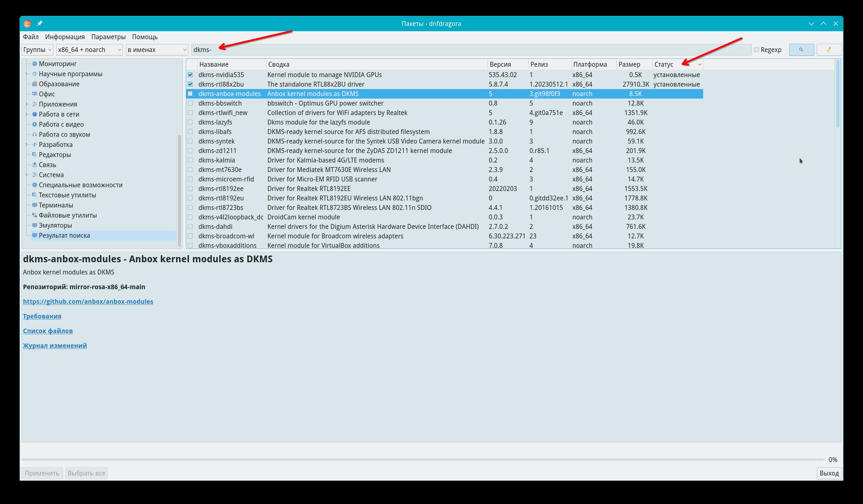Click the magnifier search button
The width and height of the screenshot is (863, 504).
coord(801,50)
